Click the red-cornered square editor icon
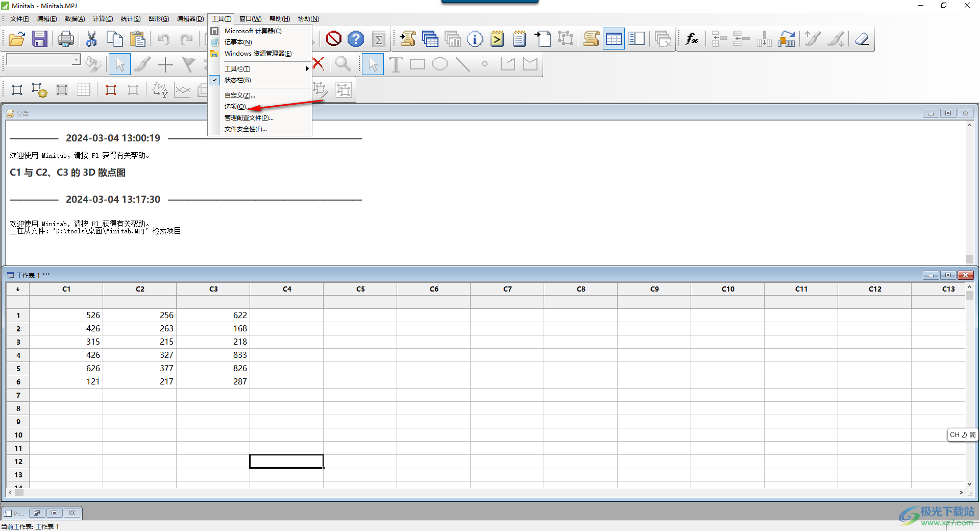The image size is (980, 531). point(111,90)
